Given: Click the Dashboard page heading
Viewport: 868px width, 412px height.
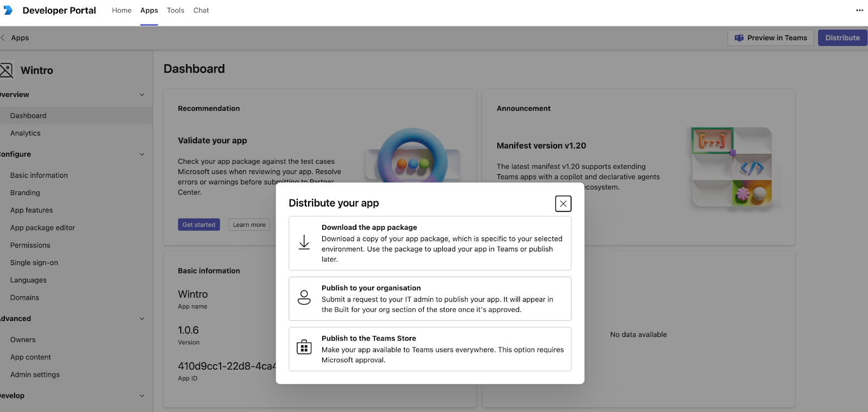Looking at the screenshot, I should 194,69.
